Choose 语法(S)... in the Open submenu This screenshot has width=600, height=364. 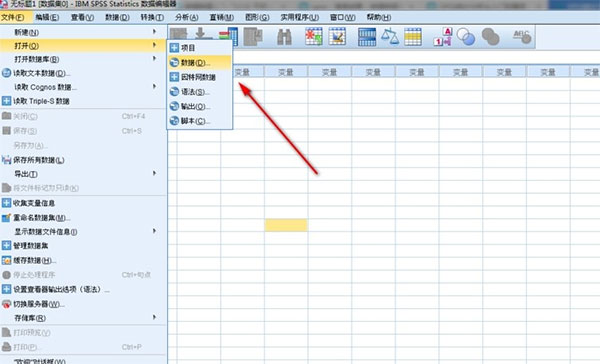click(199, 92)
